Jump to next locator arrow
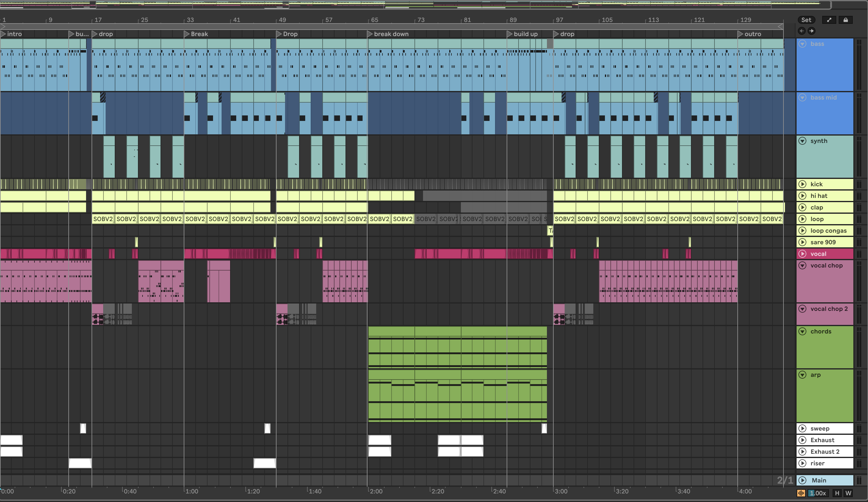 tap(812, 31)
